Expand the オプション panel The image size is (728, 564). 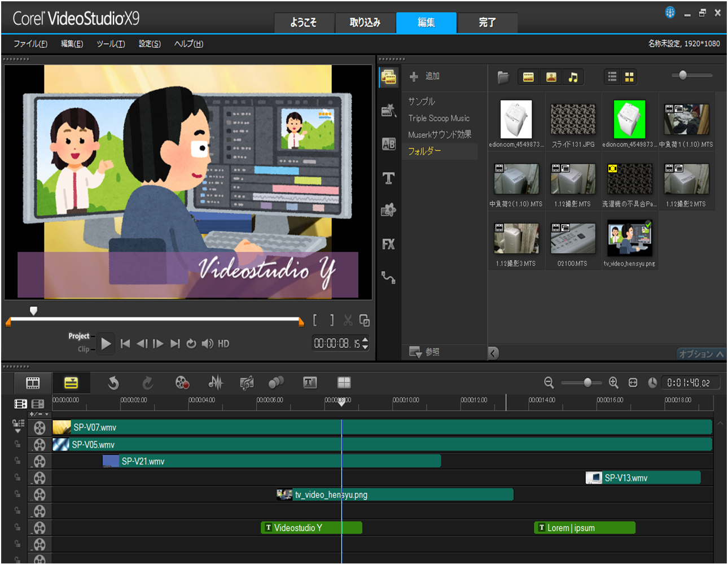tap(701, 354)
